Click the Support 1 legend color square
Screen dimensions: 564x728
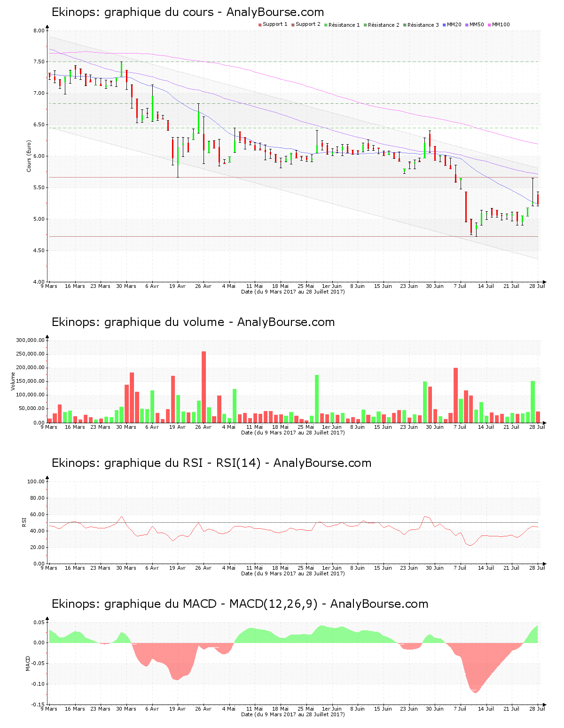(x=260, y=24)
